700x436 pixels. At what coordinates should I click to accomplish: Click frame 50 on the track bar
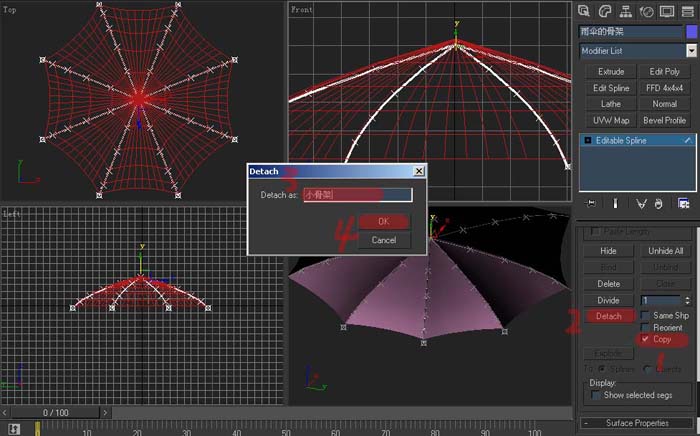(x=286, y=432)
